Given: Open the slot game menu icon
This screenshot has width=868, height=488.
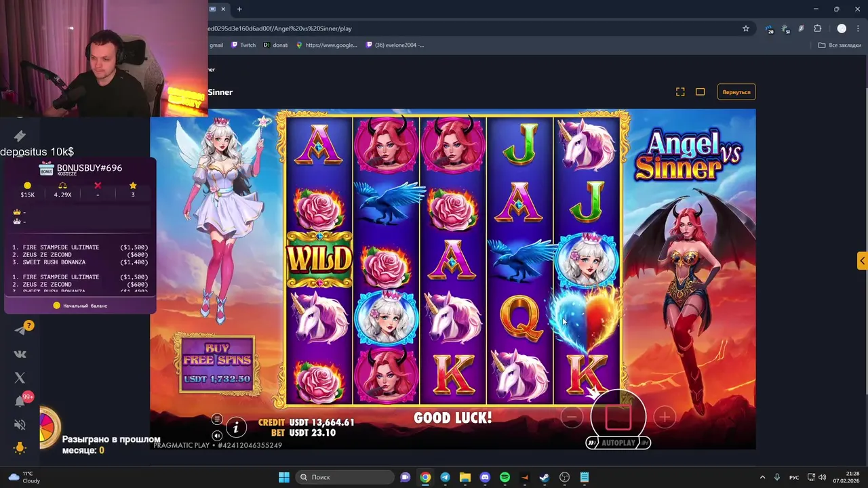Looking at the screenshot, I should tap(217, 419).
